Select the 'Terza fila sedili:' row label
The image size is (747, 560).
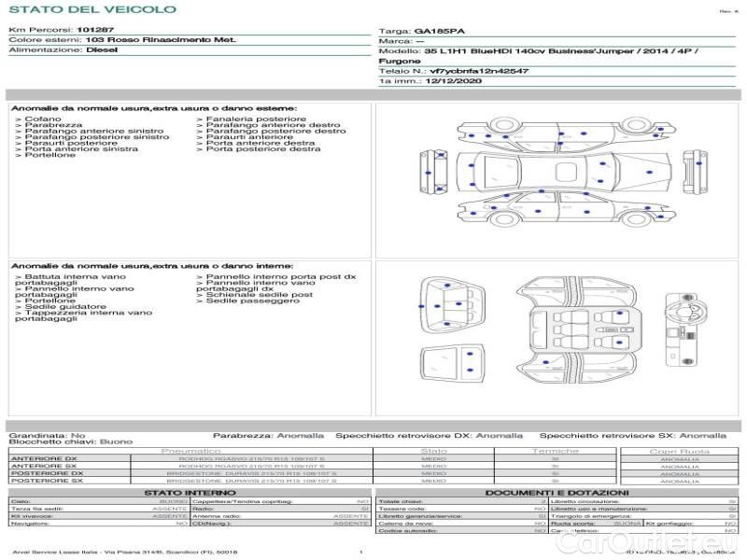coord(37,509)
